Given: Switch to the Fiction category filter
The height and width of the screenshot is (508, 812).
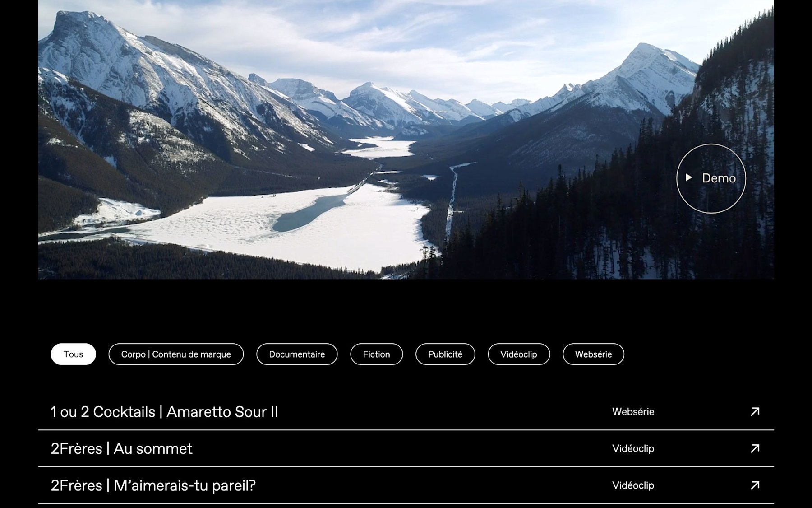Looking at the screenshot, I should click(x=376, y=354).
